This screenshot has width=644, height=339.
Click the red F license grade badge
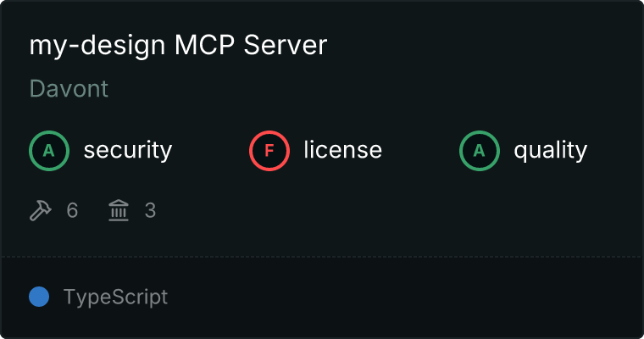269,151
